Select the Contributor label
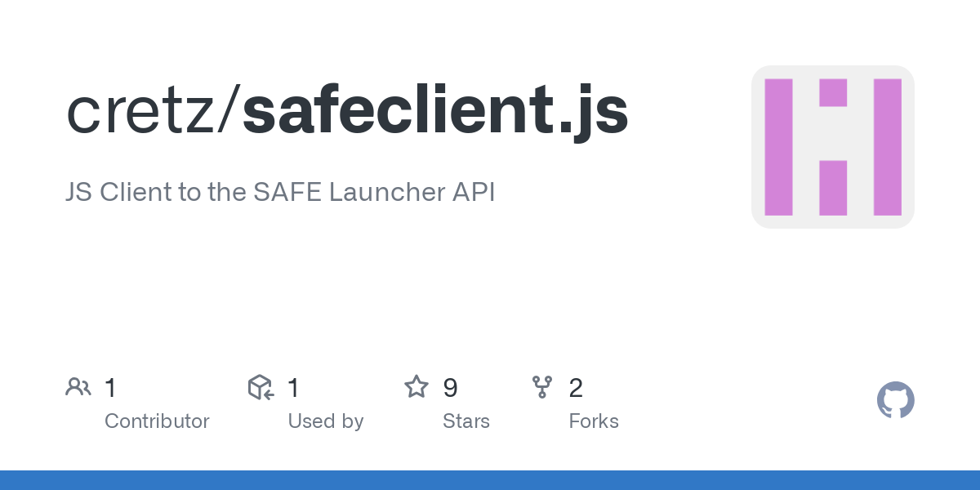The width and height of the screenshot is (980, 490). point(157,421)
